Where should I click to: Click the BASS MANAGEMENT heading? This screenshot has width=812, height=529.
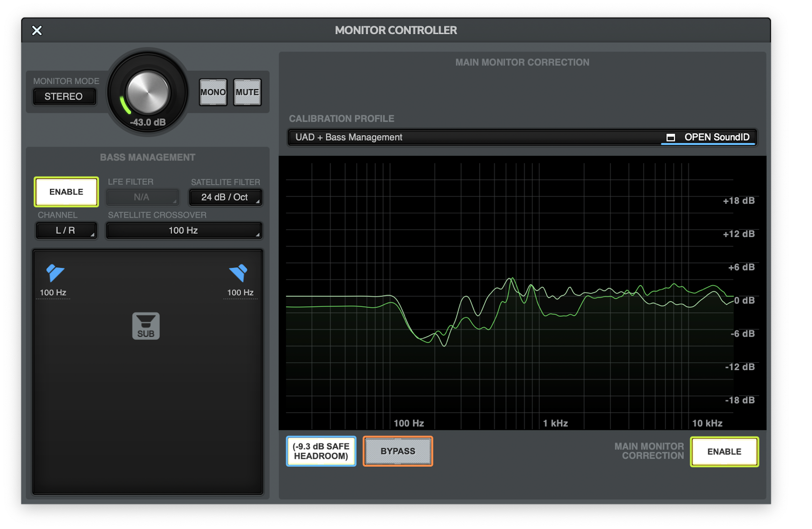(148, 157)
